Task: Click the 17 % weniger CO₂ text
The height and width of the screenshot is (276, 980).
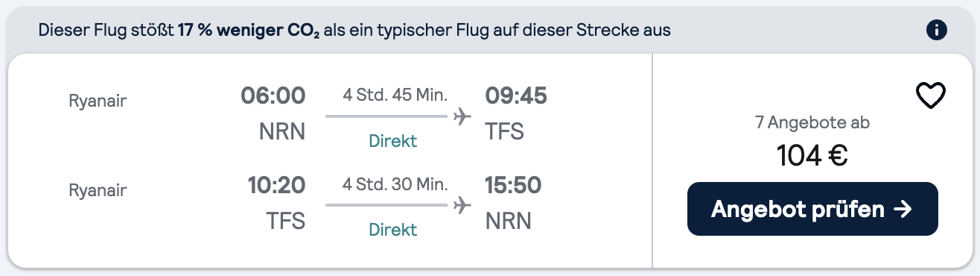Action: pos(249,31)
